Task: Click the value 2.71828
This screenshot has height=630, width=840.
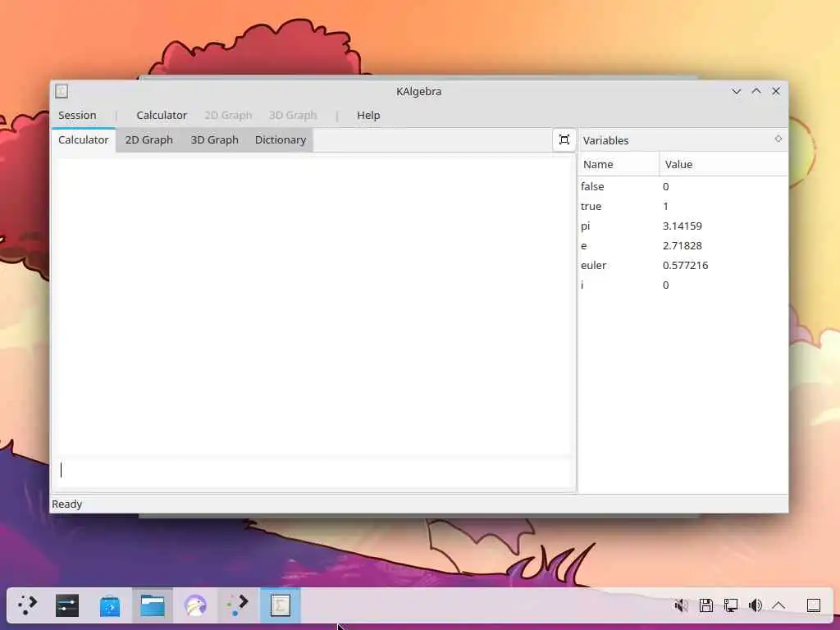Action: [x=682, y=245]
